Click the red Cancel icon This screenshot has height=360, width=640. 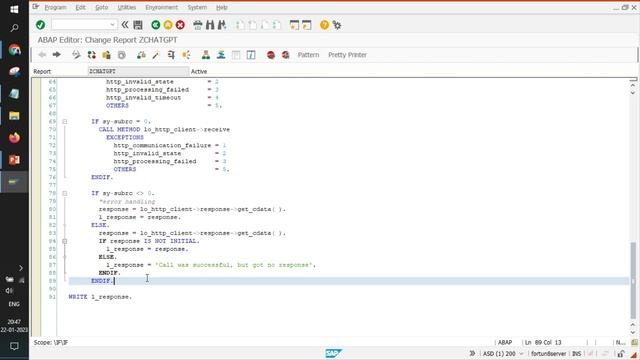point(180,25)
